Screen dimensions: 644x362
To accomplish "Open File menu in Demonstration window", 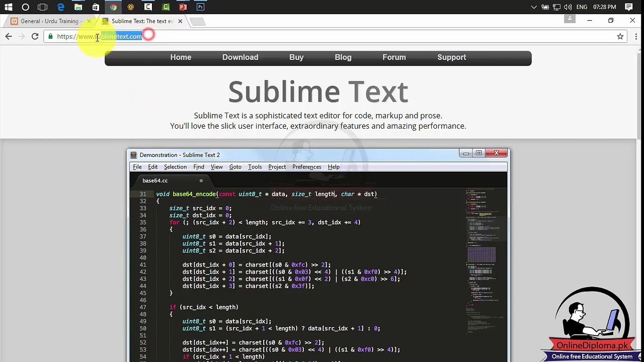I will [137, 167].
